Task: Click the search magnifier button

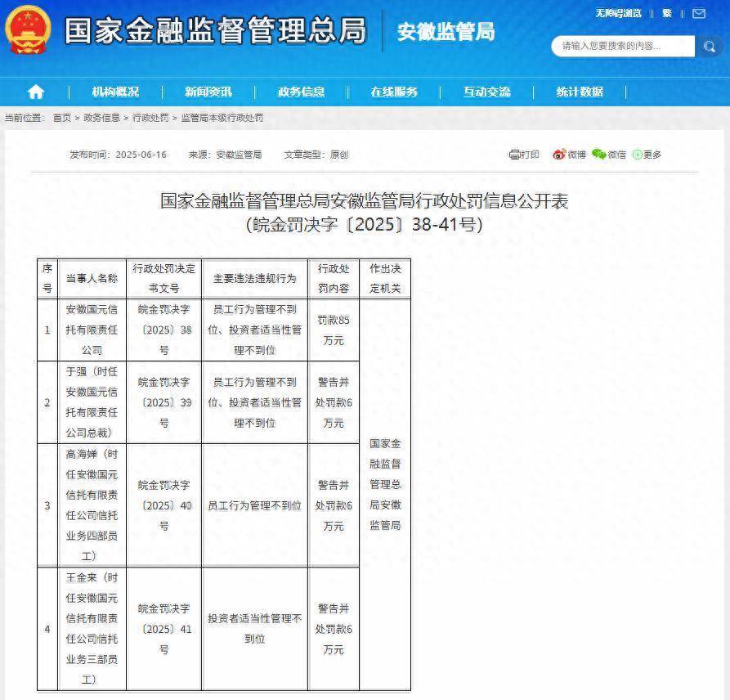Action: coord(709,46)
